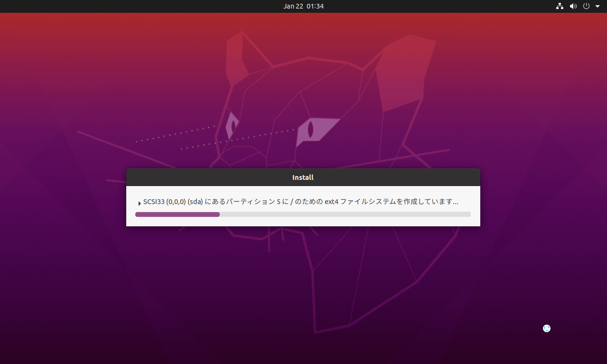
Task: Click the installation progress bar
Action: coord(303,215)
